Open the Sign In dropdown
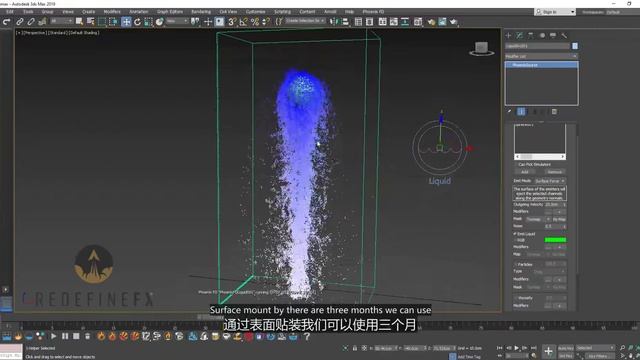640x360 pixels. click(x=555, y=12)
